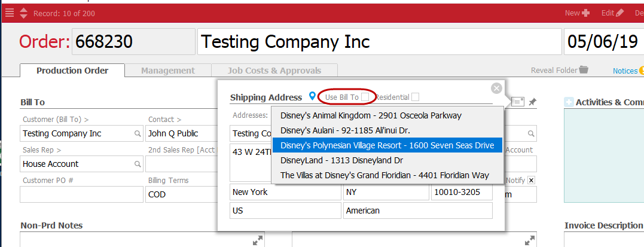Click the 2nd Sales Rep field
Viewport: 644px width, 247px height.
pyautogui.click(x=181, y=164)
